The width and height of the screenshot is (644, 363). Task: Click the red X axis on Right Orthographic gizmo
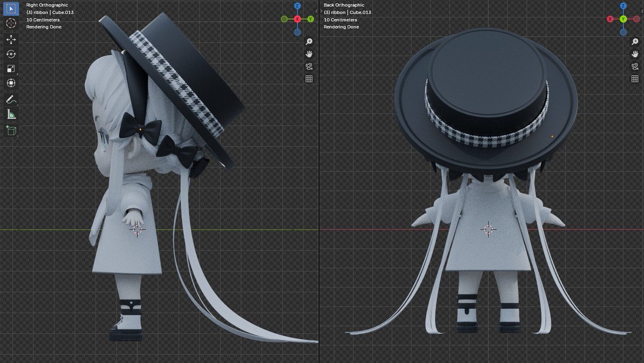[297, 19]
